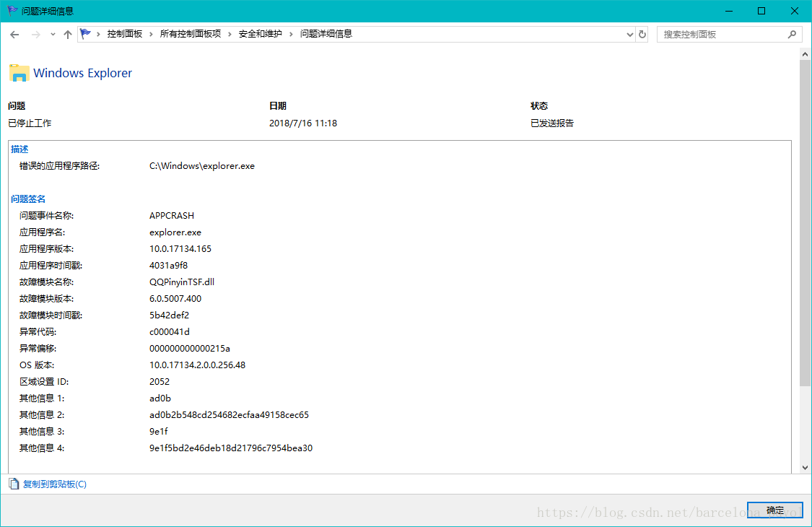The image size is (812, 527).
Task: Go back with the left arrow
Action: (14, 34)
